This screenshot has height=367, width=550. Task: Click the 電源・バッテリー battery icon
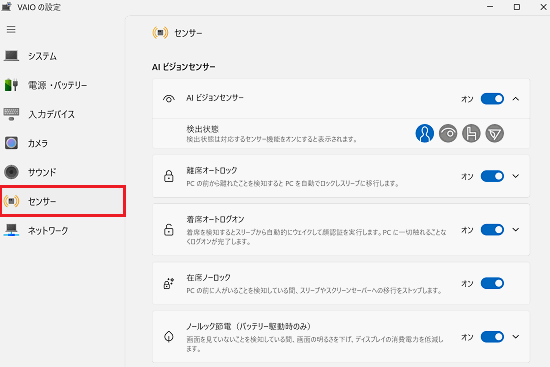pyautogui.click(x=11, y=85)
